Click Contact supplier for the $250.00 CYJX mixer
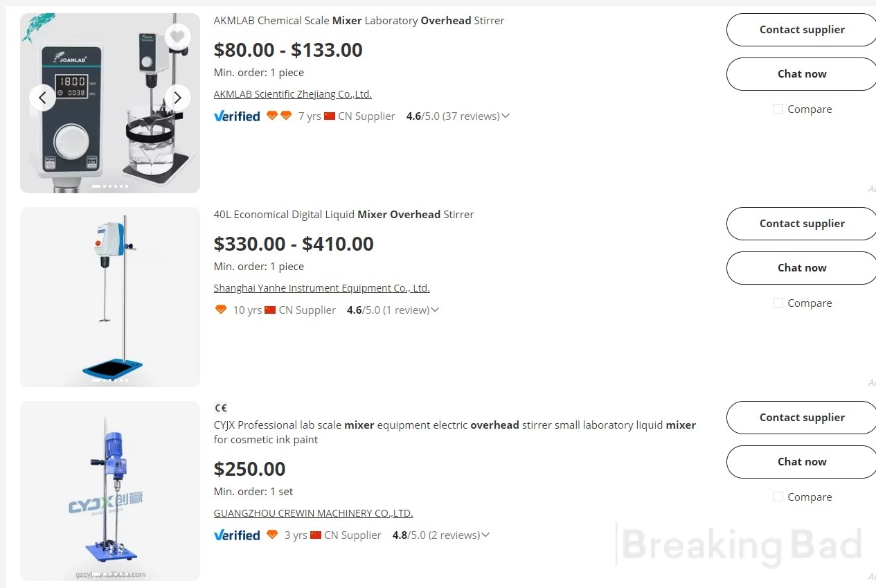 802,418
